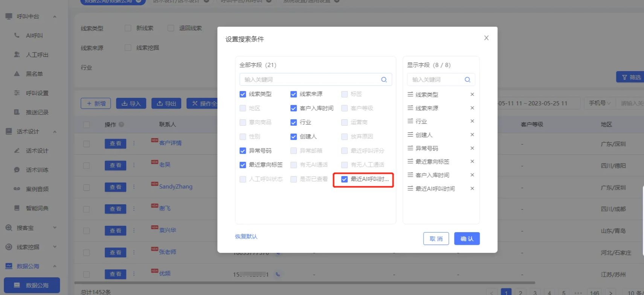This screenshot has width=644, height=295.
Task: Go to next page arrow in pagination
Action: coord(610,292)
